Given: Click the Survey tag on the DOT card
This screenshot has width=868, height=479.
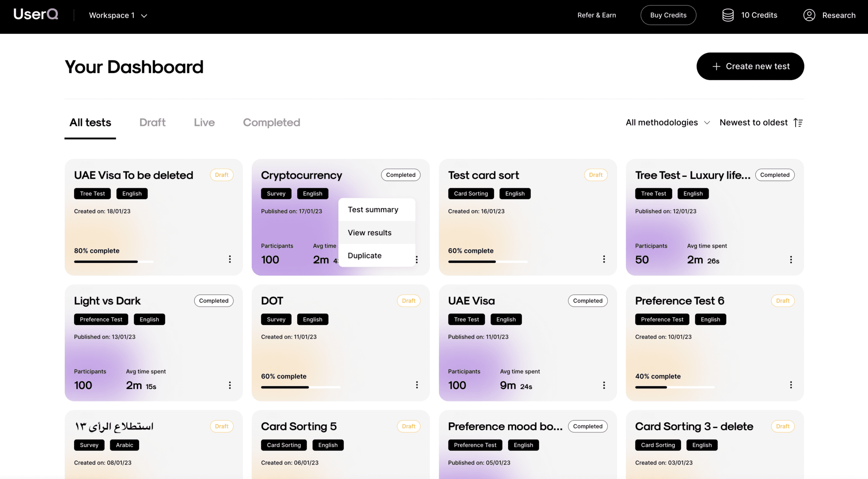Looking at the screenshot, I should 276,320.
